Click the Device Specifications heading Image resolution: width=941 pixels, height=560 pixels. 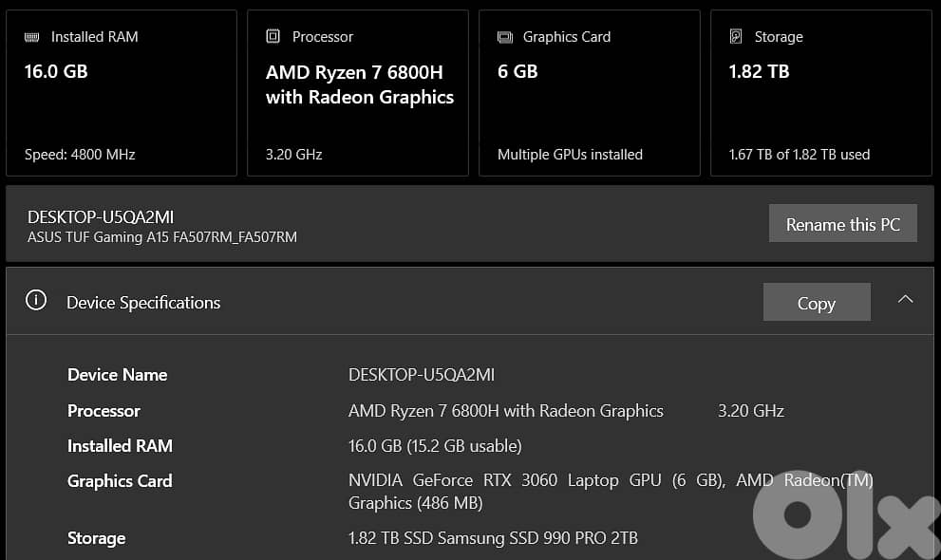click(142, 302)
